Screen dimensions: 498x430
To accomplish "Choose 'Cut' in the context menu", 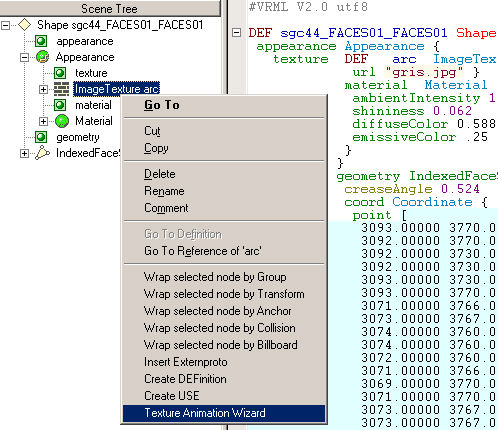I will [x=224, y=131].
